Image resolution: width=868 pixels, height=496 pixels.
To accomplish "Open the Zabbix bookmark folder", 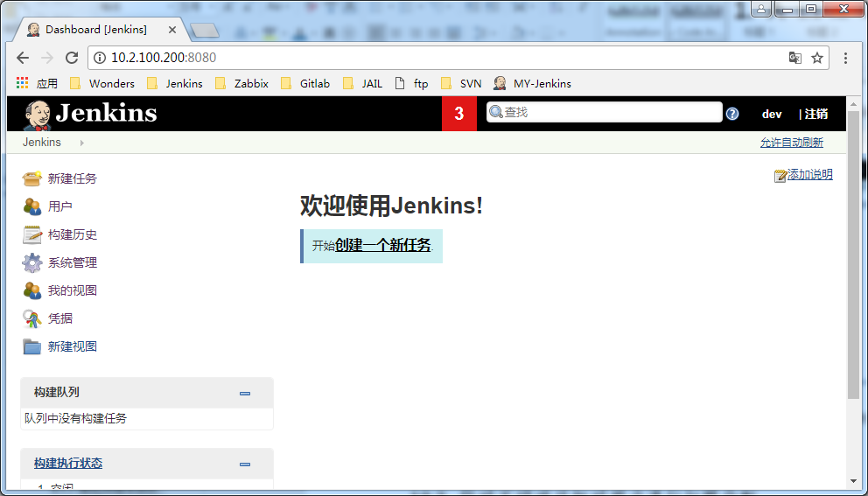I will click(241, 84).
